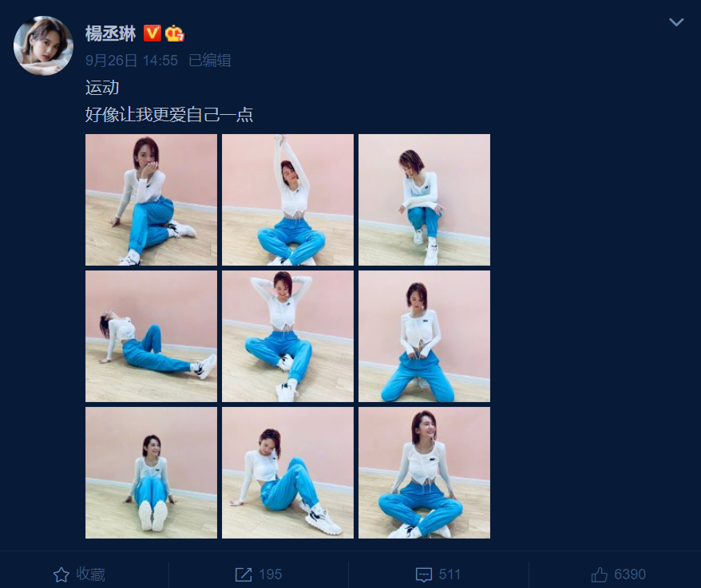The width and height of the screenshot is (701, 588).
Task: Open top-middle photo with arms raised
Action: 288,199
